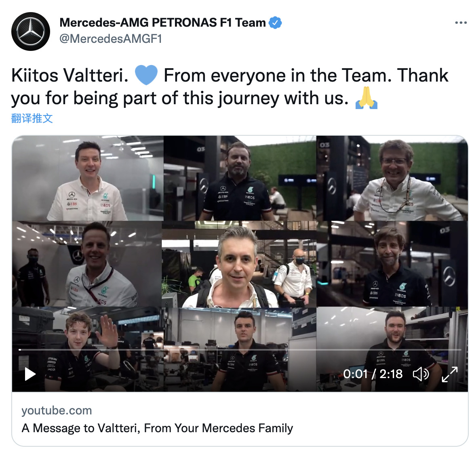
Task: Play the video with the play button
Action: [30, 374]
